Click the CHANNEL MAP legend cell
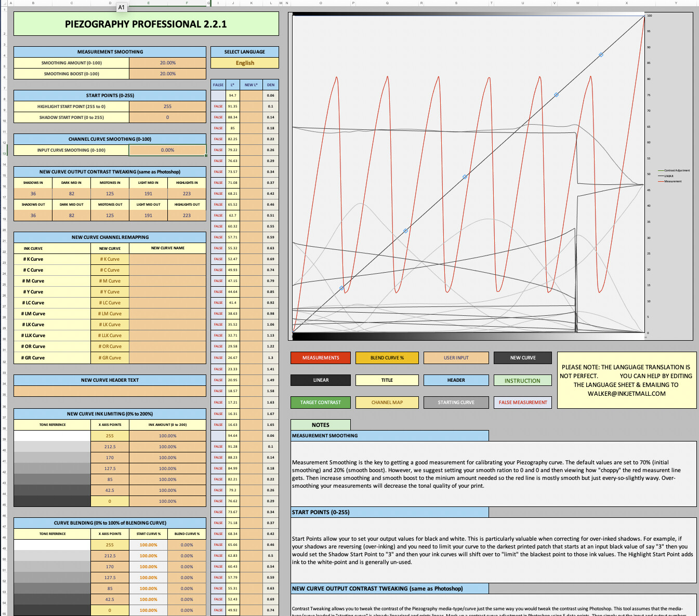The width and height of the screenshot is (699, 616). click(387, 403)
